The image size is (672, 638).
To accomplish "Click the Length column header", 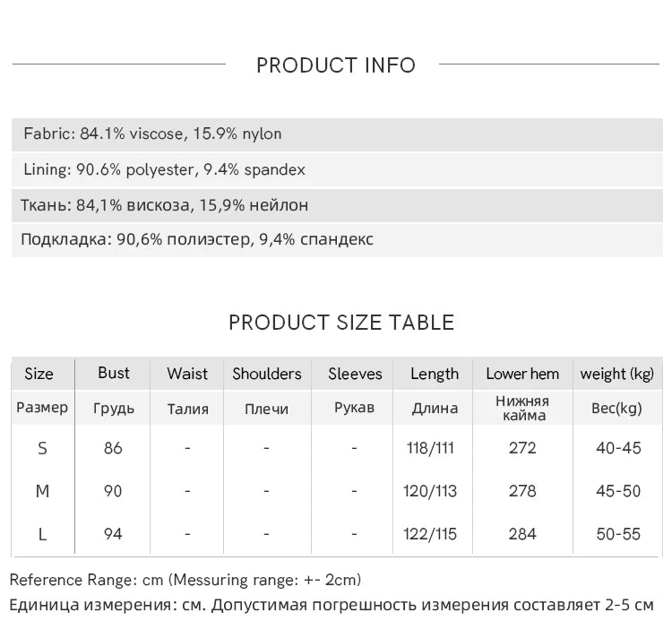I will (435, 375).
